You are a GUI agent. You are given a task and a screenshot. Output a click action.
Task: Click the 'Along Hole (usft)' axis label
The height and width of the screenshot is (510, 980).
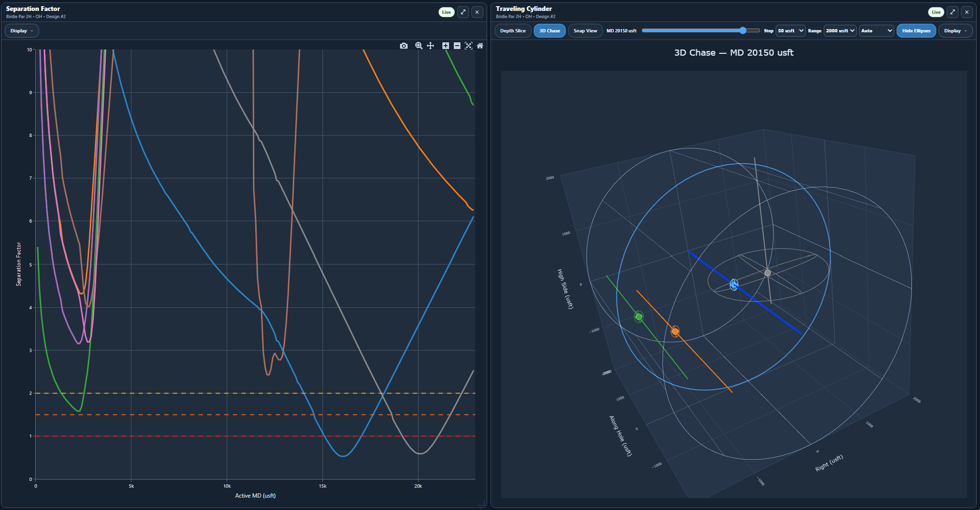pos(620,436)
